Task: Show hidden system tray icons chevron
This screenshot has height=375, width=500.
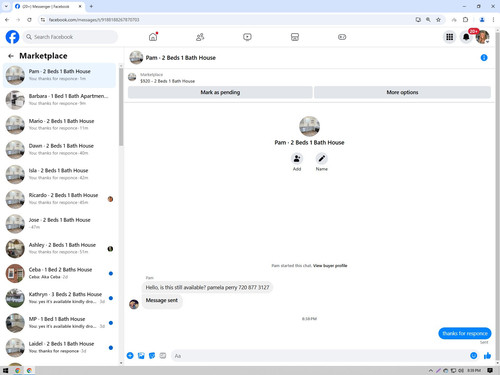Action: coord(431,370)
